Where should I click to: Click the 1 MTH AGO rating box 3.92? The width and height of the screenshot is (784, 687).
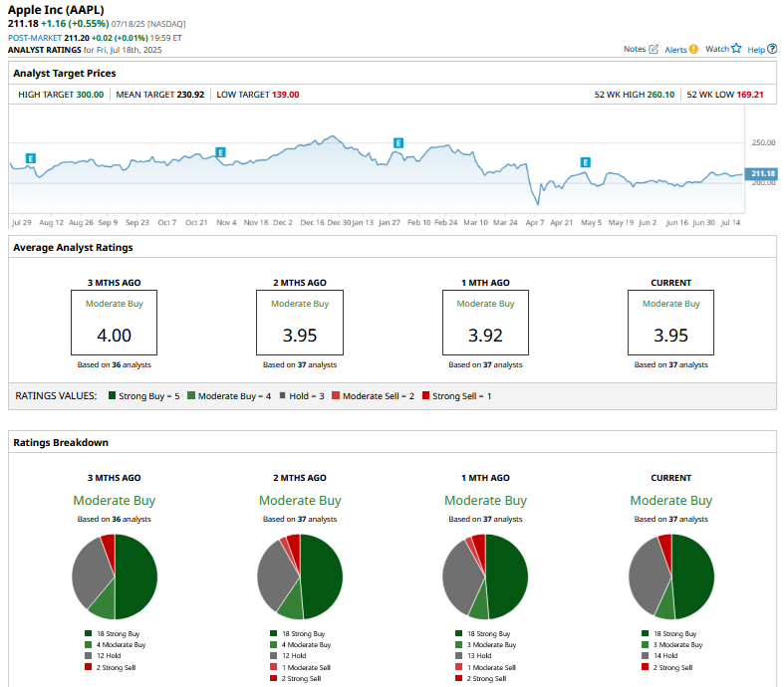pos(485,323)
